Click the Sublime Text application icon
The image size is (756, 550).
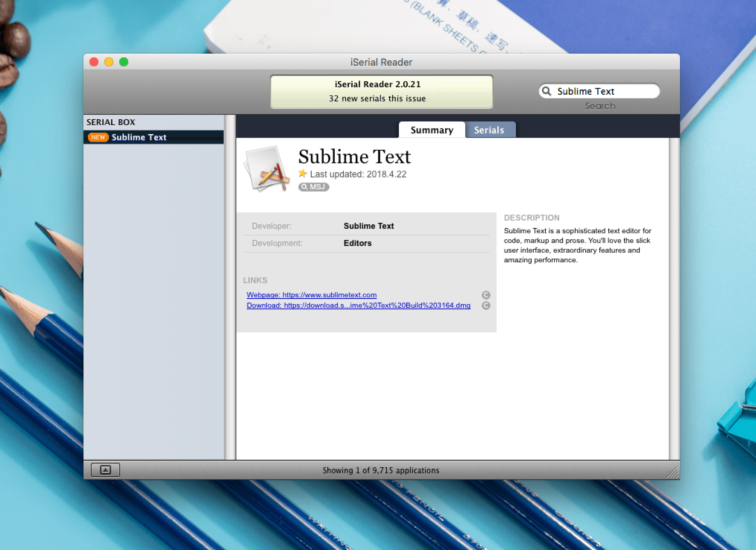click(267, 169)
